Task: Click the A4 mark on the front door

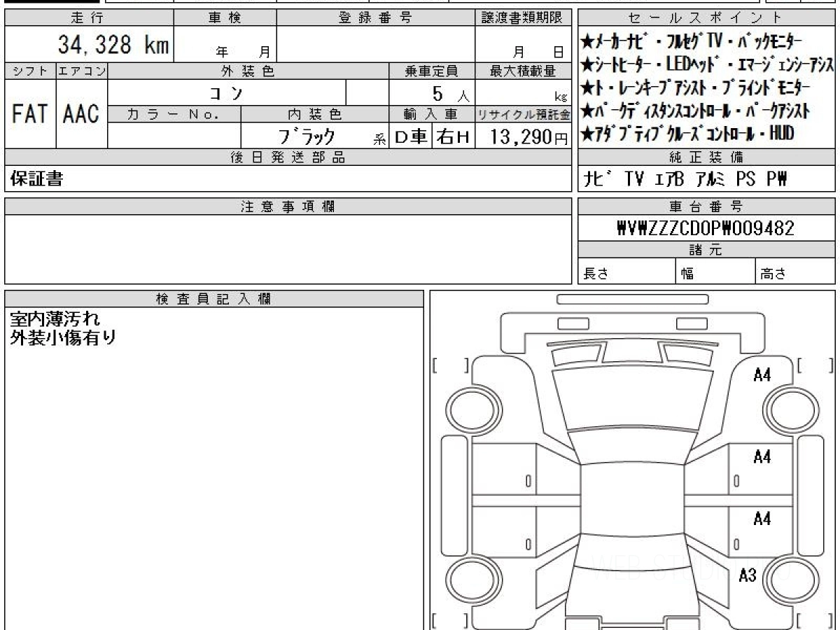Action: pos(762,457)
